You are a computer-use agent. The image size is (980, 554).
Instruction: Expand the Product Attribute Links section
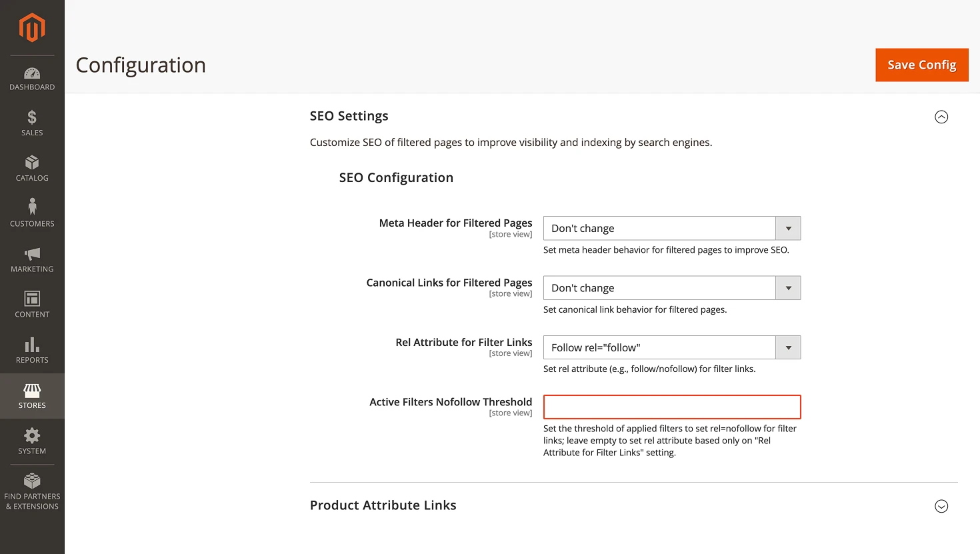tap(941, 506)
